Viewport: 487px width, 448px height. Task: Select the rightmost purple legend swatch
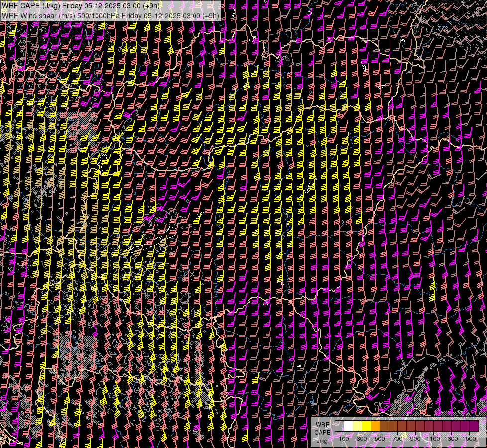[x=474, y=426]
